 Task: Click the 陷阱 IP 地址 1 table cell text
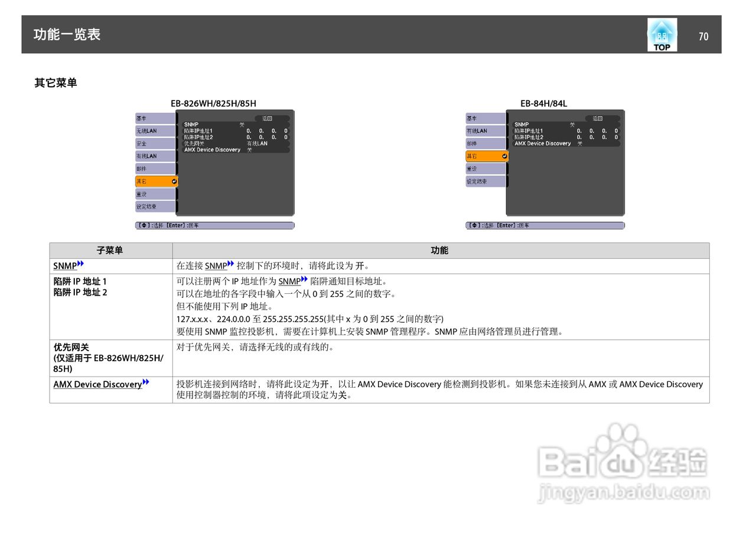tap(80, 281)
